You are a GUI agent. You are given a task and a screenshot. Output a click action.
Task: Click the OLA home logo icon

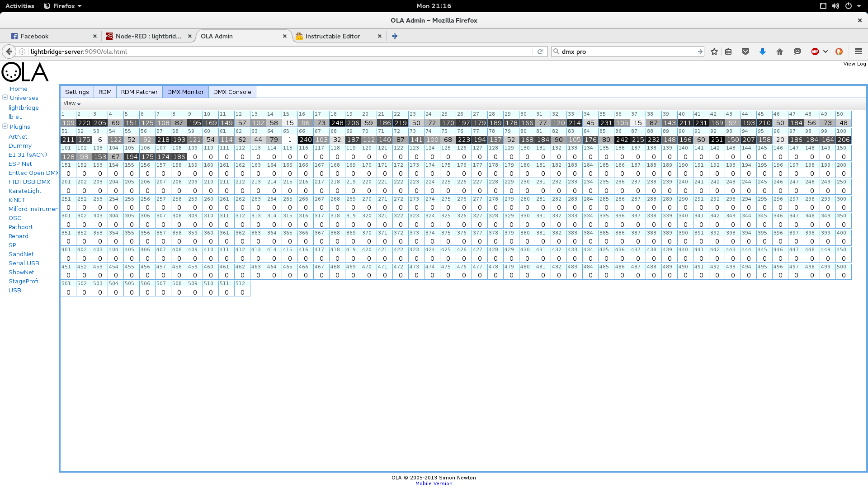click(25, 72)
